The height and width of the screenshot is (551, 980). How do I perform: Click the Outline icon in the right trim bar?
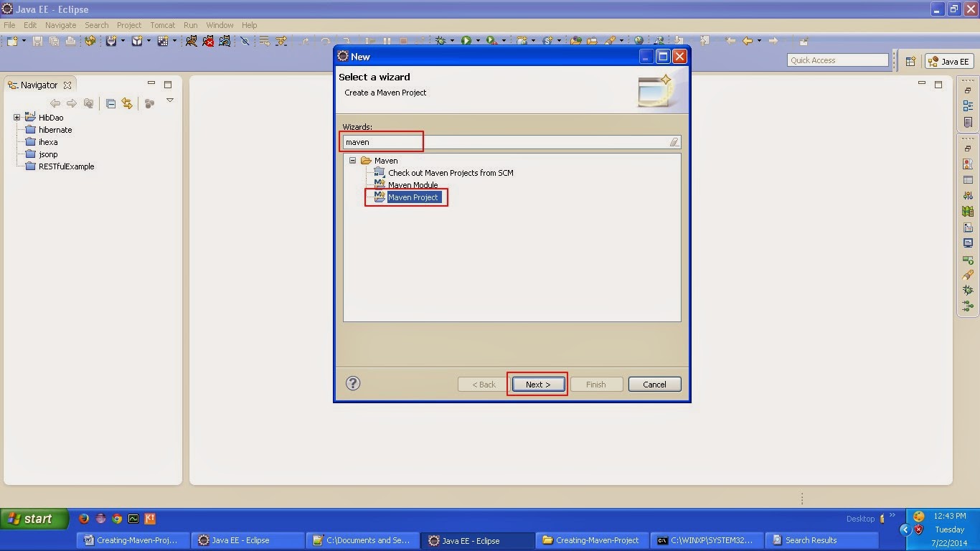tap(968, 106)
